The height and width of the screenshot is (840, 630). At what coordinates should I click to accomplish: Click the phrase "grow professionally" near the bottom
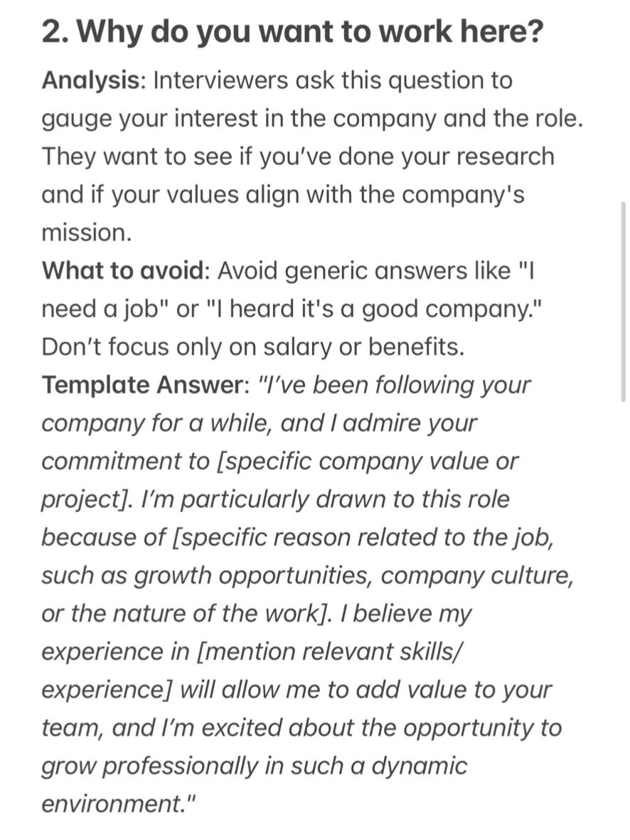(150, 766)
